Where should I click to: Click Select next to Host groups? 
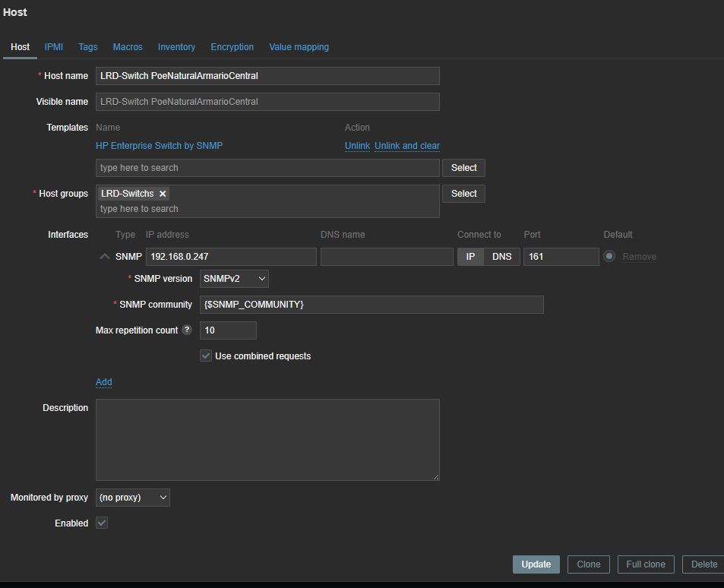coord(463,194)
